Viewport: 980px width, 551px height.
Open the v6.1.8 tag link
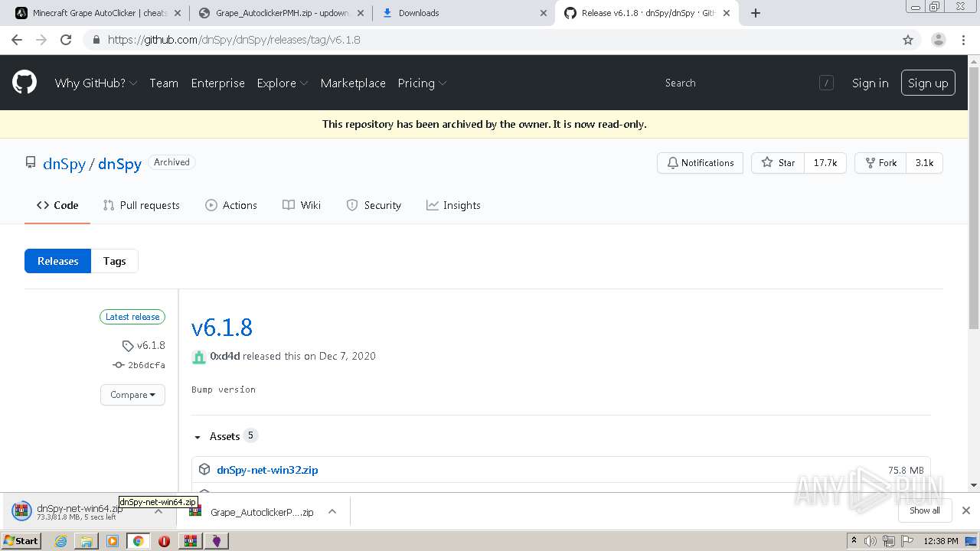[x=151, y=345]
